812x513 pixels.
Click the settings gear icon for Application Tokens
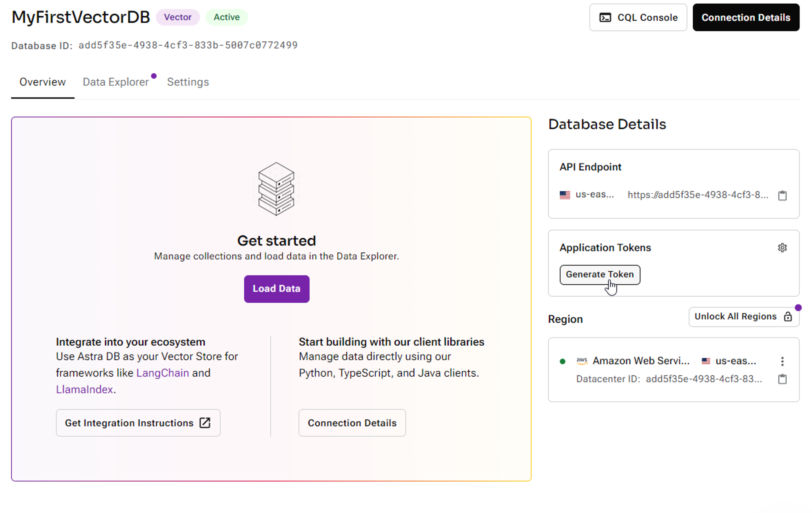point(782,248)
